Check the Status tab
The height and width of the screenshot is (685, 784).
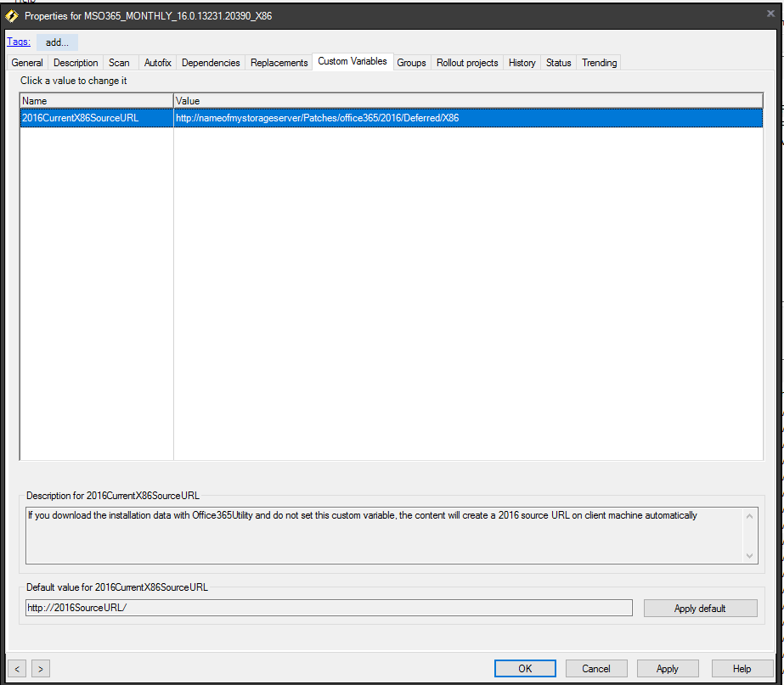pyautogui.click(x=558, y=62)
